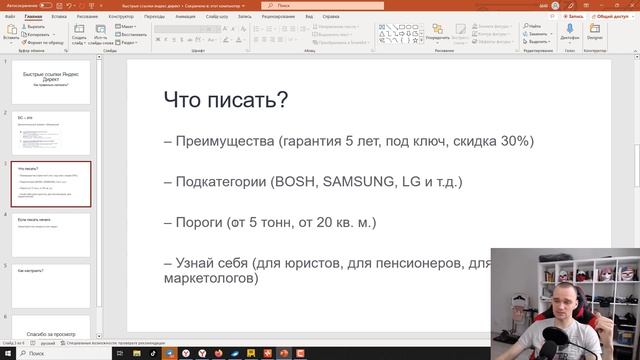Click the New Slide (Создать слайд) icon
640x360 pixels.
79,29
